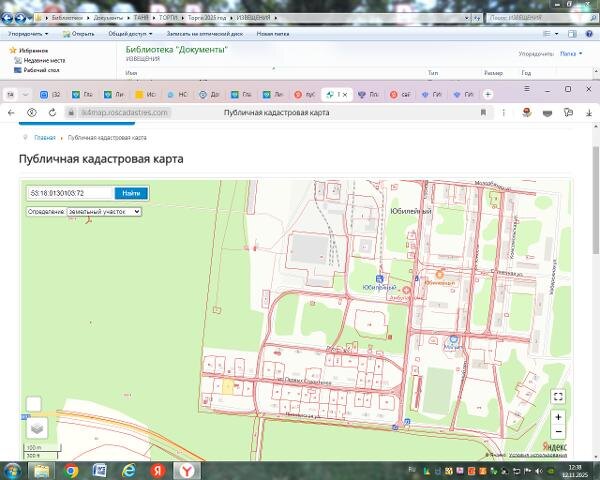This screenshot has width=600, height=480.
Task: Click the Главная breadcrumb link
Action: [x=45, y=137]
